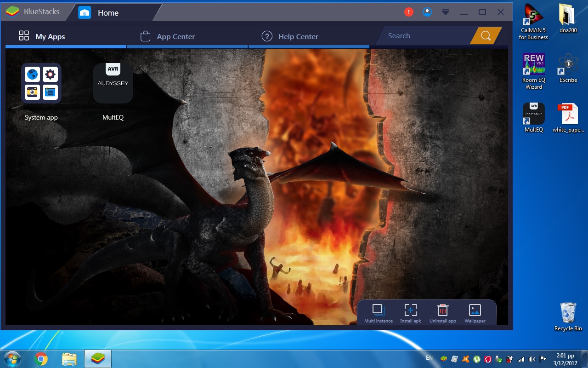Open CalMAN 5 for Business desktop shortcut
The width and height of the screenshot is (588, 368).
click(533, 22)
